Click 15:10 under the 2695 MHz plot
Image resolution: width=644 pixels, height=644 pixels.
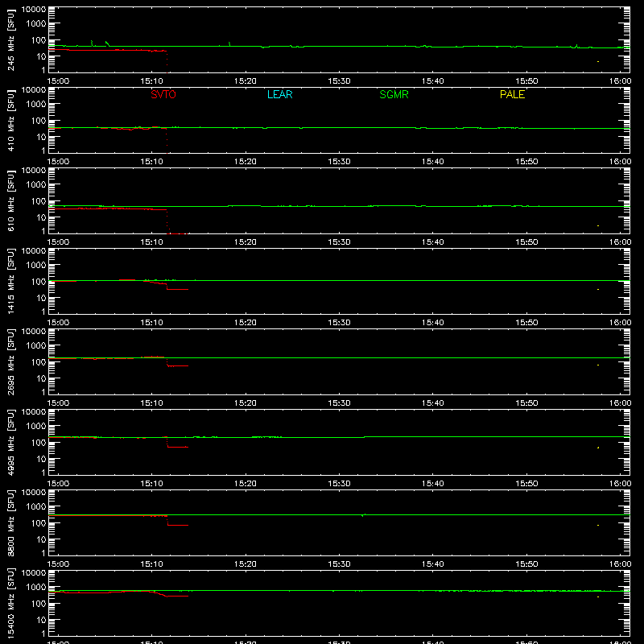click(x=151, y=403)
